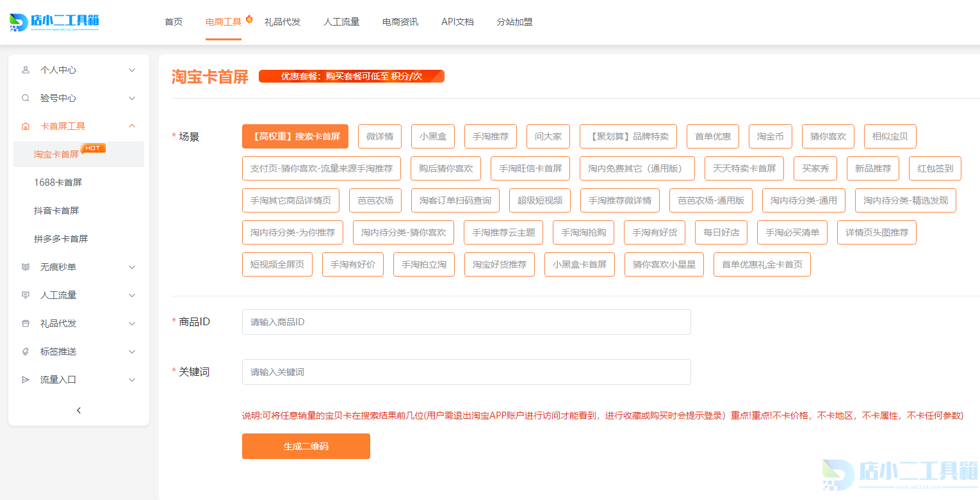980x500 pixels.
Task: Choose the 【高权重】搜索卡首屏 scene option
Action: [295, 136]
